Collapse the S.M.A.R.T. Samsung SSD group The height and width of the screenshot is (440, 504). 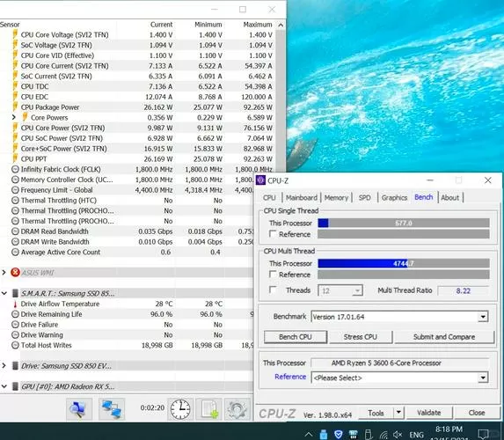click(4, 293)
